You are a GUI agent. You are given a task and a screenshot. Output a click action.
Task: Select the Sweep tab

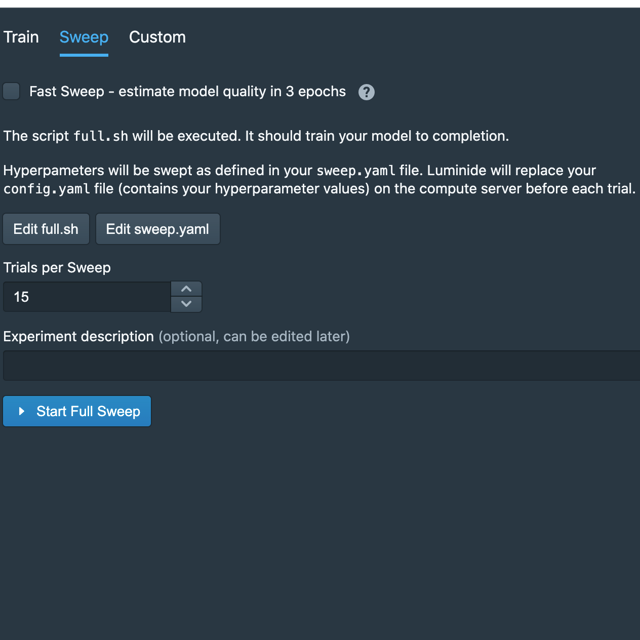[x=84, y=38]
